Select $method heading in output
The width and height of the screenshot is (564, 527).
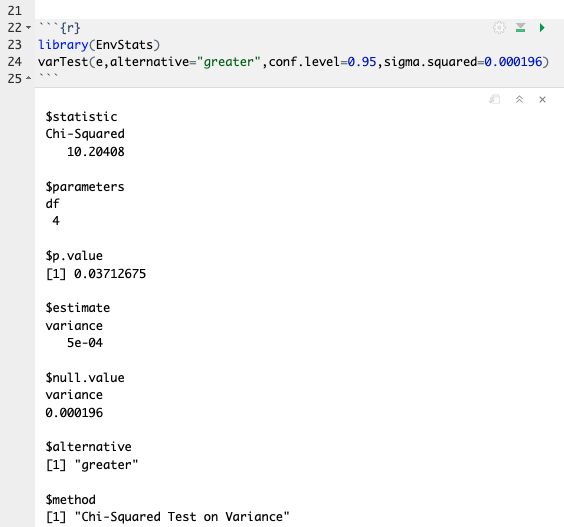[x=70, y=500]
